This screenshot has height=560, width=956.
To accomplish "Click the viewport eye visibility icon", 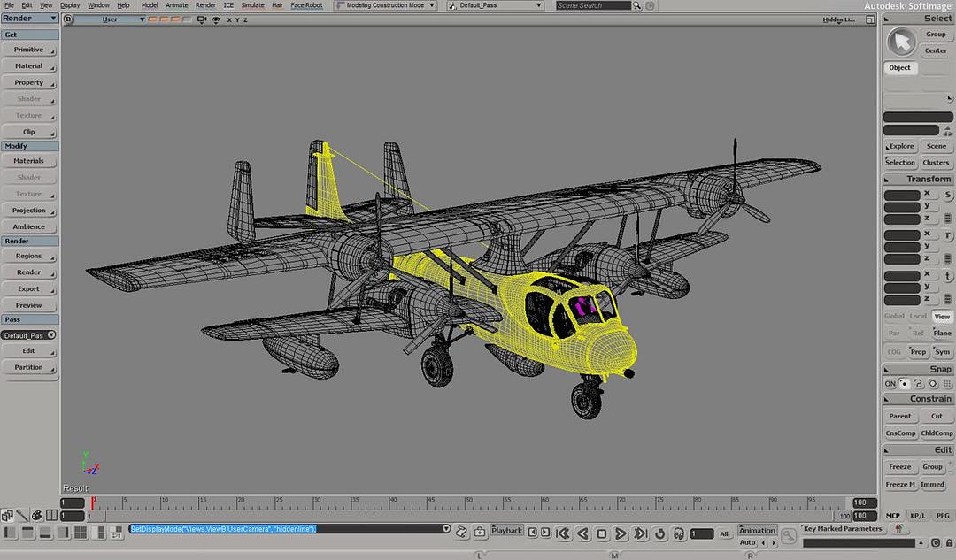I will (x=216, y=19).
